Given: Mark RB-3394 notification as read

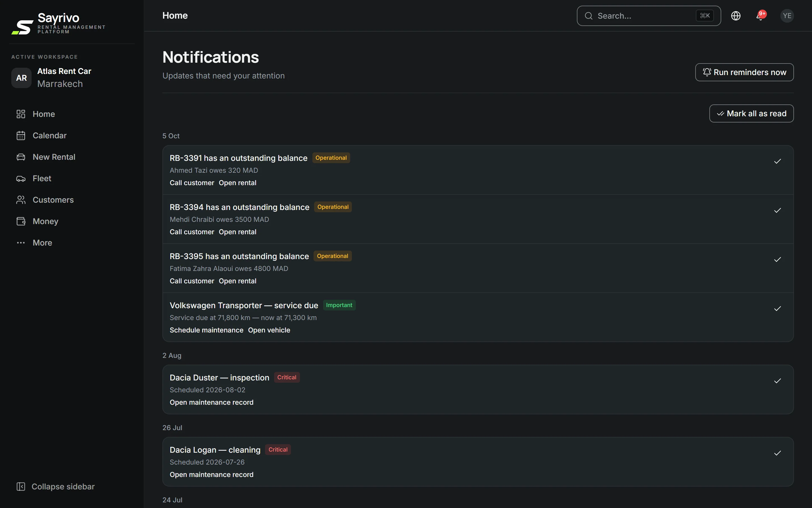Looking at the screenshot, I should tap(777, 210).
